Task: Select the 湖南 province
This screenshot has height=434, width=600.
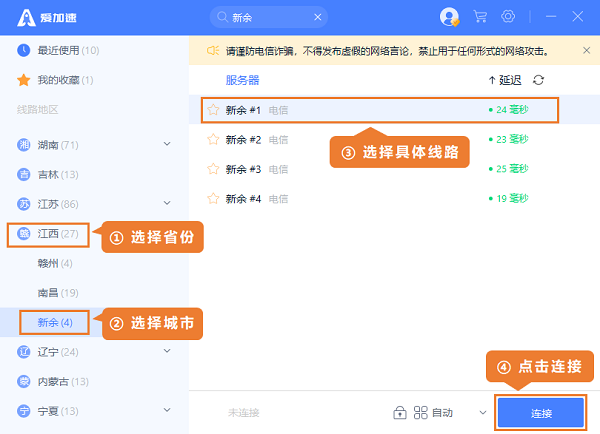Action: pos(58,145)
